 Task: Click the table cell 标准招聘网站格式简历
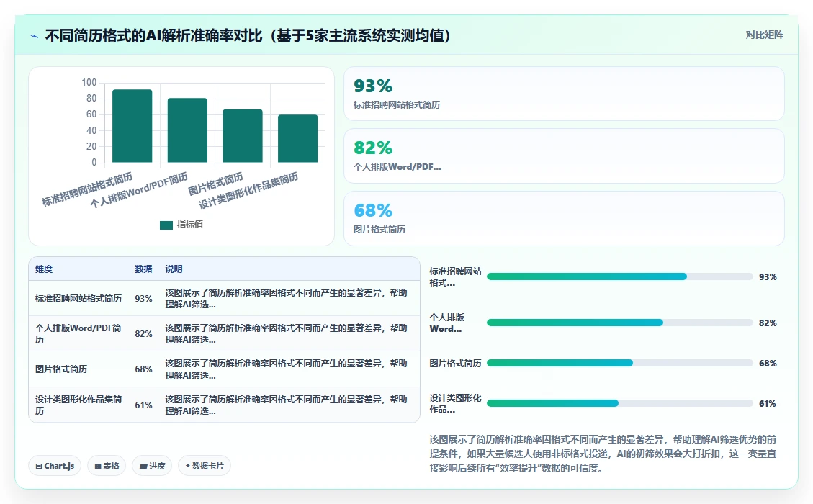pyautogui.click(x=78, y=298)
